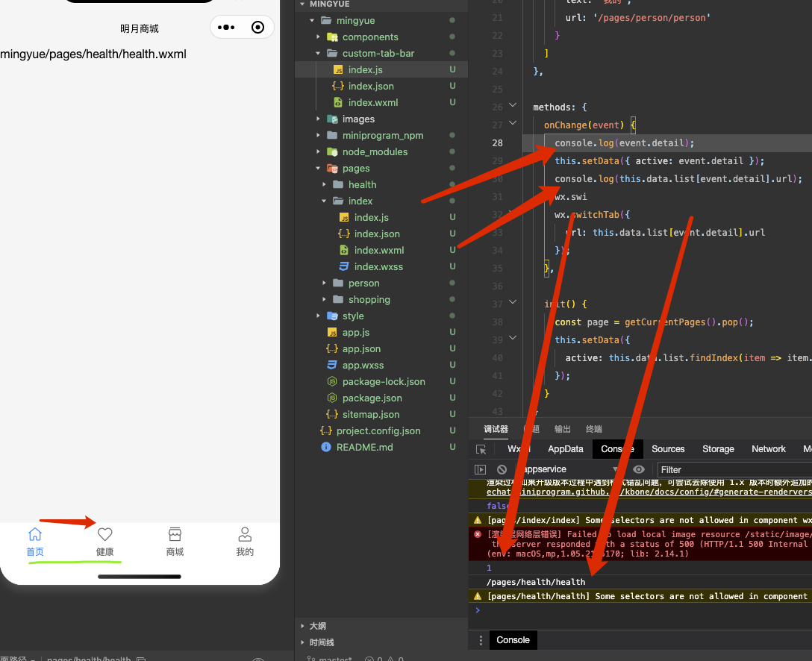Click the README.md info file icon

325,447
